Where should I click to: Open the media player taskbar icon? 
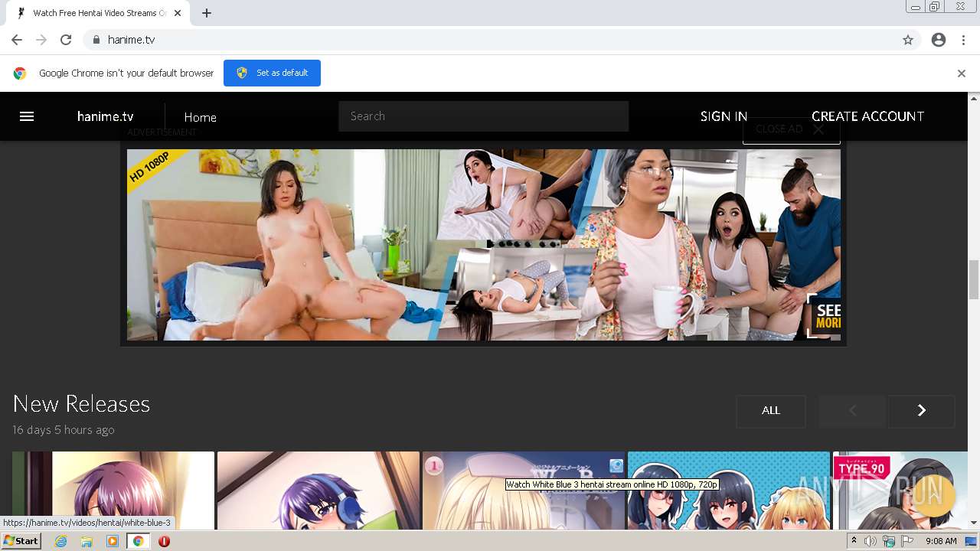pos(113,541)
